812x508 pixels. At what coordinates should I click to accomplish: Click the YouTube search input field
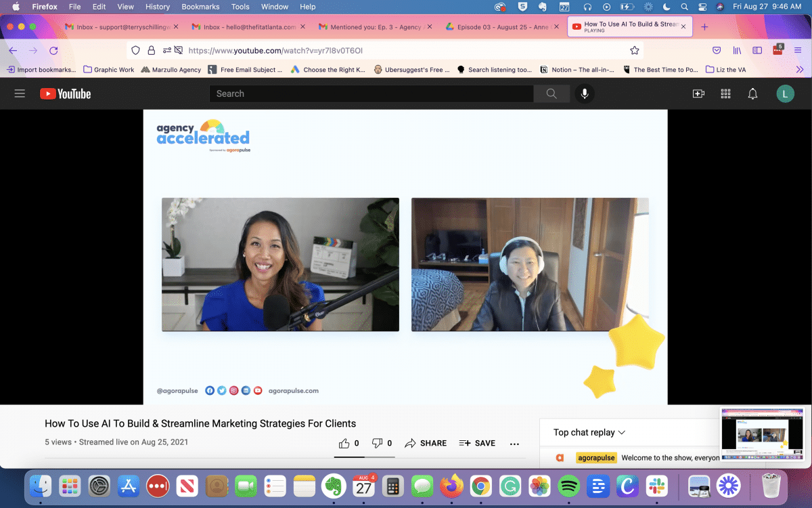[x=371, y=93]
